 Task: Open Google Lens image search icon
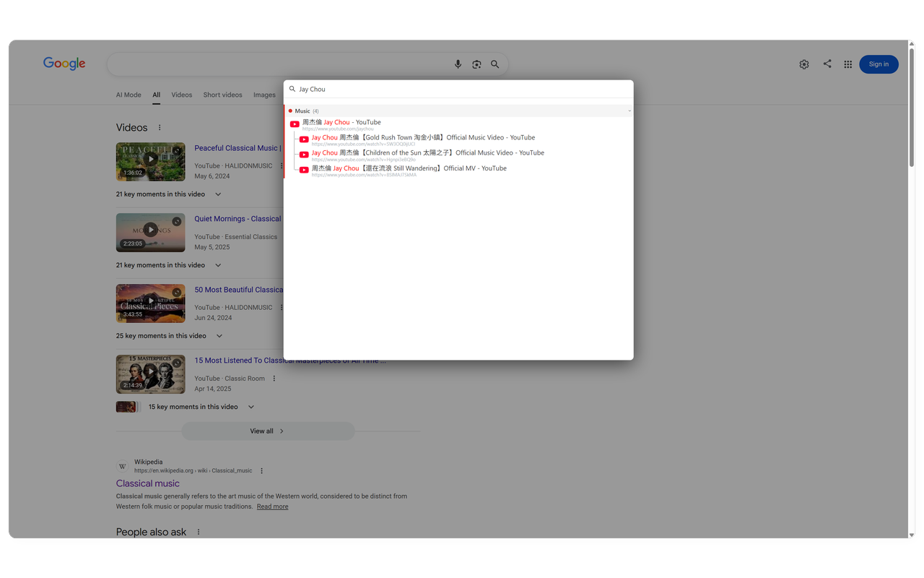tap(476, 64)
